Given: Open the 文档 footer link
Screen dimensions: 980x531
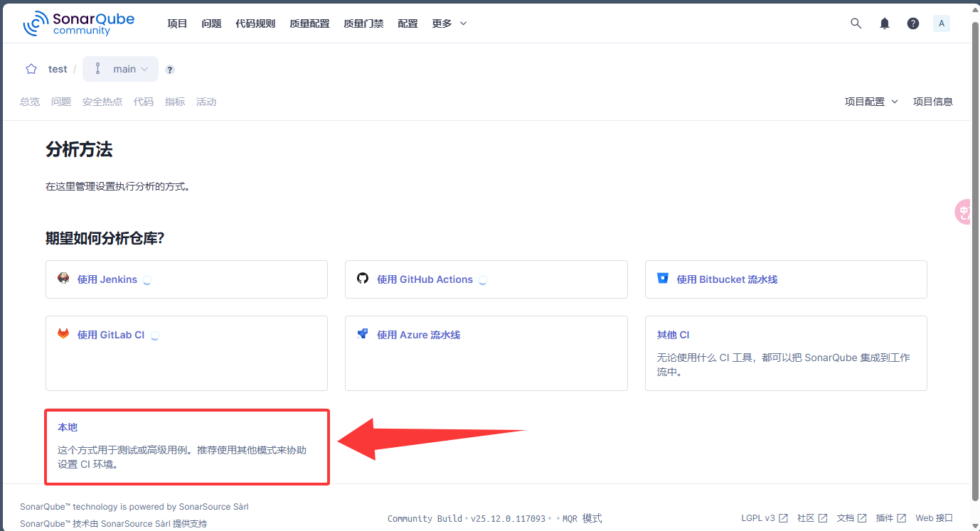Looking at the screenshot, I should point(851,518).
